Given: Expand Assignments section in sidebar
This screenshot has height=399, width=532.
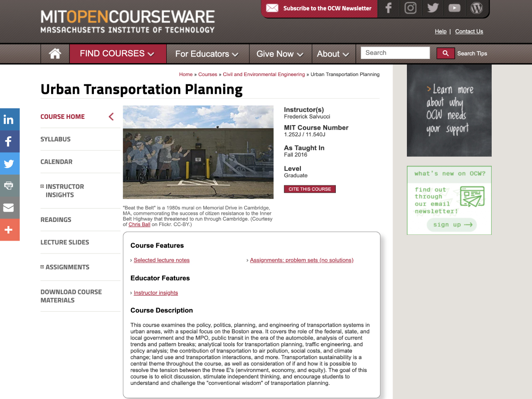Looking at the screenshot, I should tap(42, 267).
